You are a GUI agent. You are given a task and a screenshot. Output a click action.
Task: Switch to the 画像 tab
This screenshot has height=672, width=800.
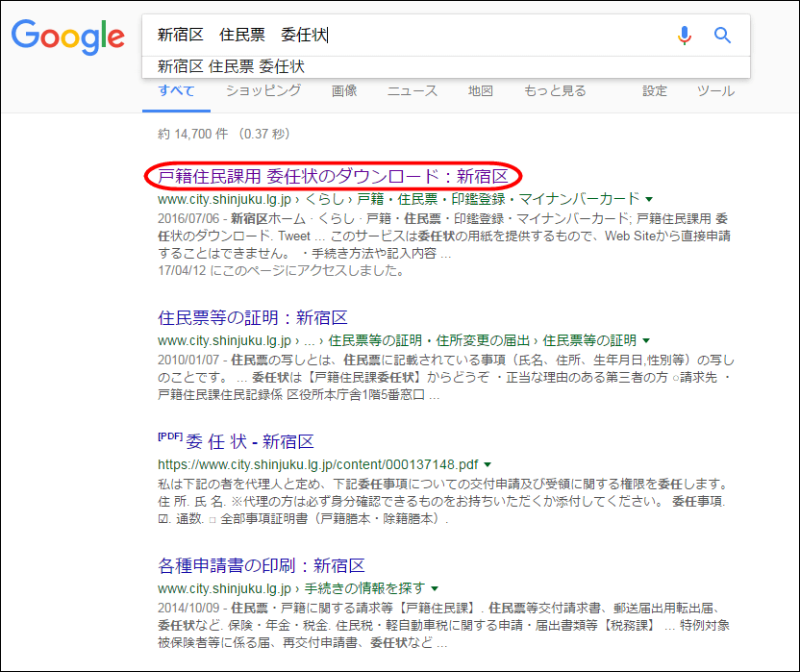click(344, 91)
